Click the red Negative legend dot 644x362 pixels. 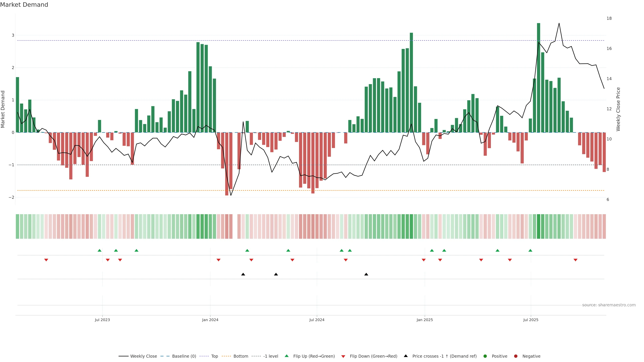point(516,356)
